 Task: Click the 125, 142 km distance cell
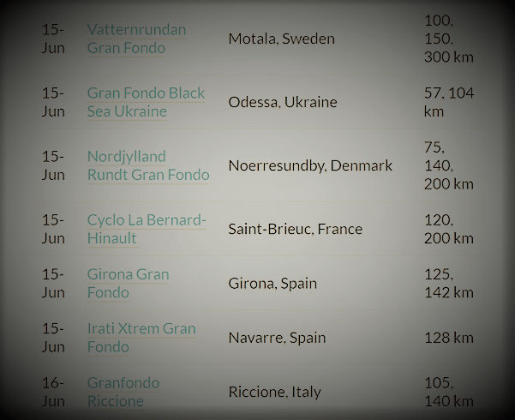tap(448, 283)
